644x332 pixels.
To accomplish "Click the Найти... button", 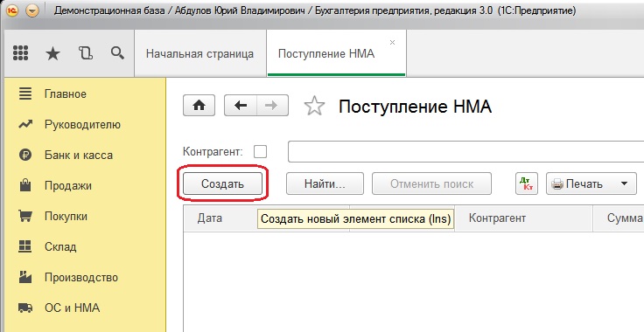I will click(325, 183).
